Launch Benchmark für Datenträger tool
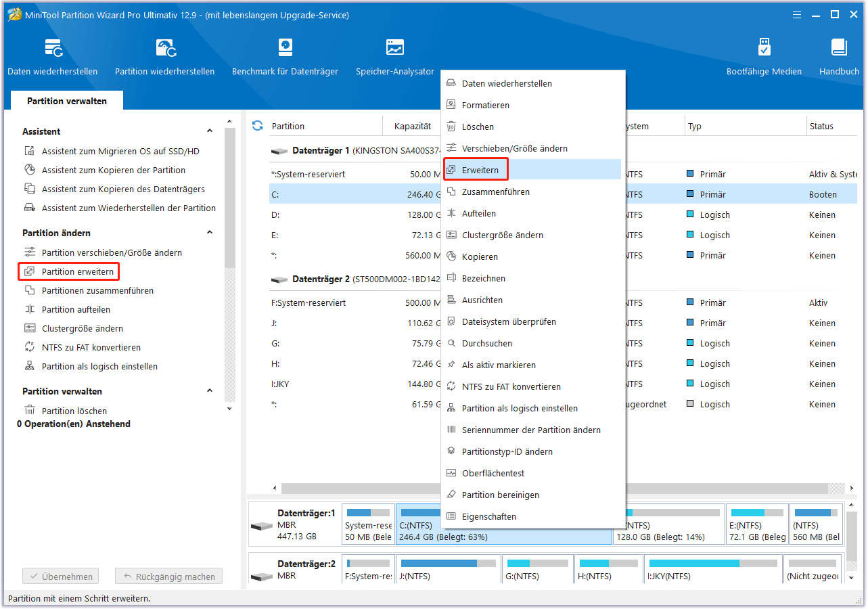This screenshot has height=609, width=868. [285, 57]
